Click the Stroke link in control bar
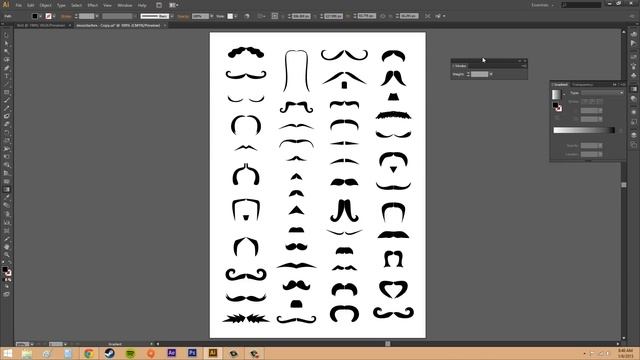This screenshot has width=640, height=360. coord(66,16)
